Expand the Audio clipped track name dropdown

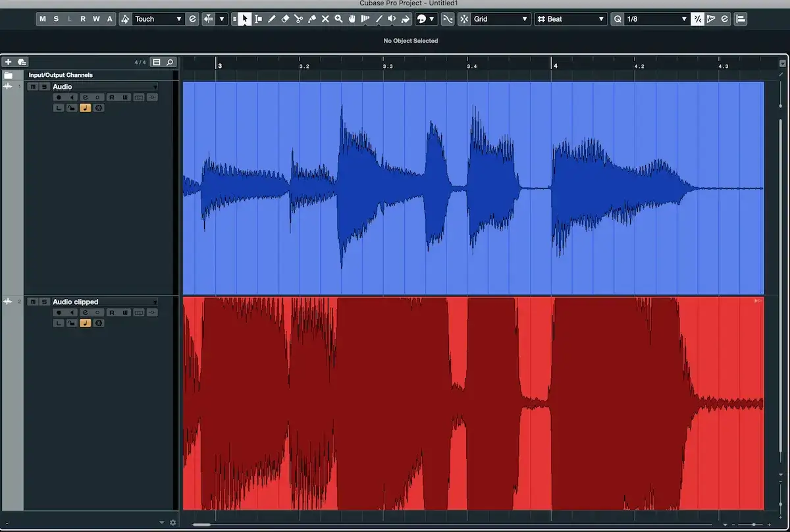[x=155, y=303]
